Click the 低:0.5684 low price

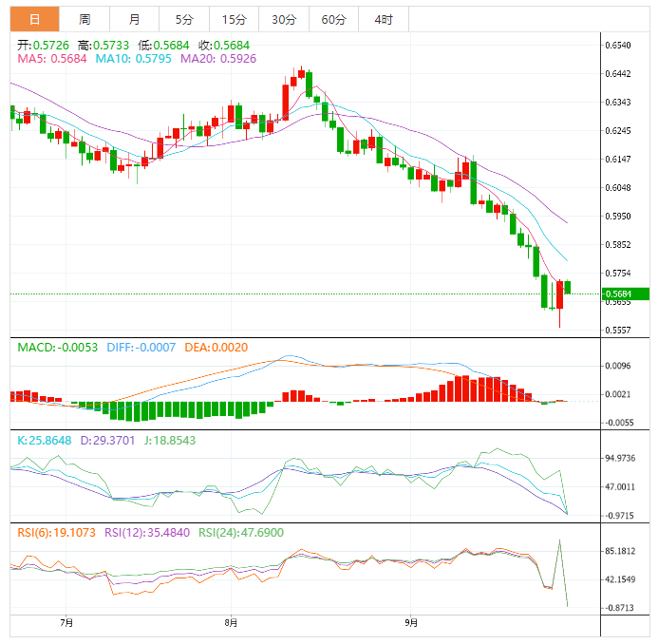(x=163, y=46)
